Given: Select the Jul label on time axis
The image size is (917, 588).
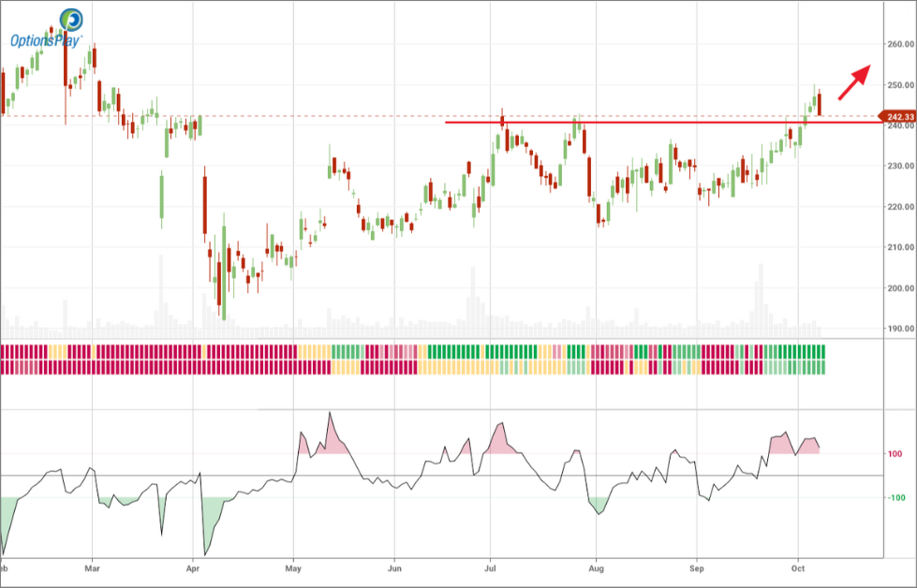Looking at the screenshot, I should click(490, 567).
